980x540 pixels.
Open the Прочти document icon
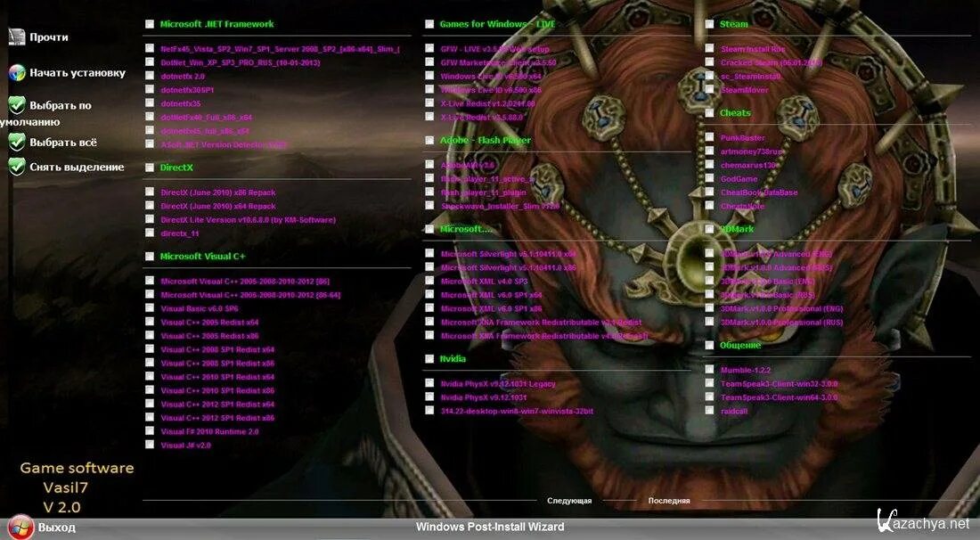pyautogui.click(x=17, y=37)
